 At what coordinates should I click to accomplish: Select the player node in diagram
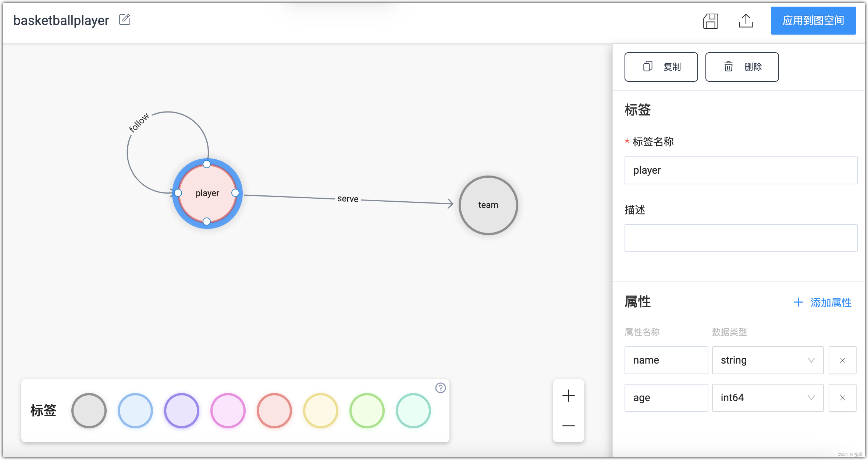coord(206,193)
